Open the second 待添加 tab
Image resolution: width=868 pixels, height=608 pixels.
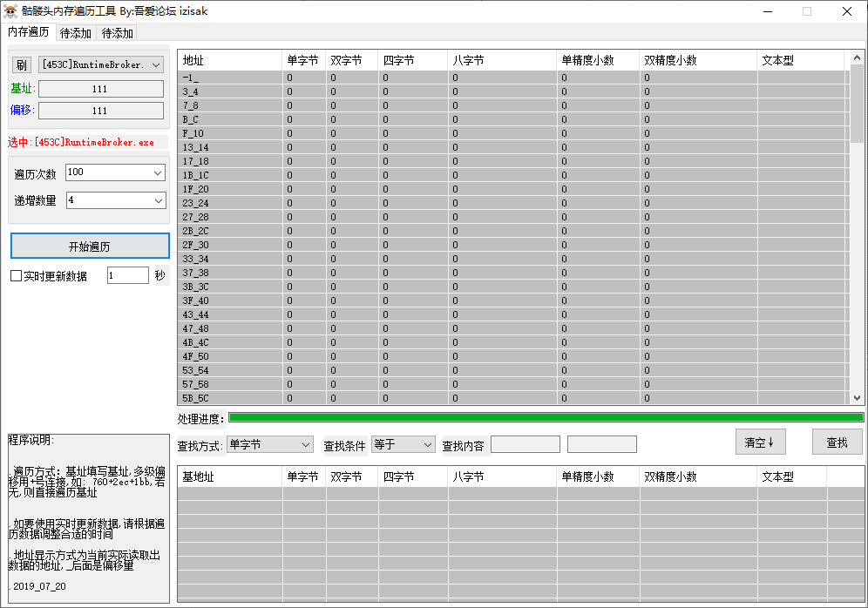point(118,33)
